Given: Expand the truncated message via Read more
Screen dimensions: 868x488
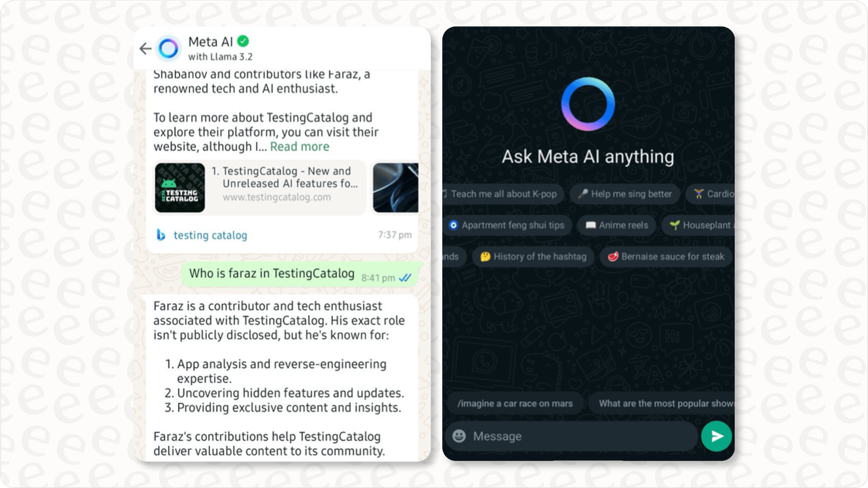Looking at the screenshot, I should point(299,147).
